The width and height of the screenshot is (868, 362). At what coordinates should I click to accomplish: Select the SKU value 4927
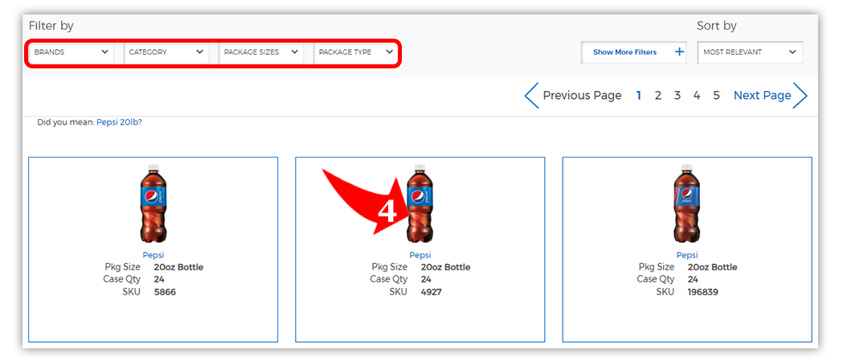(x=432, y=291)
